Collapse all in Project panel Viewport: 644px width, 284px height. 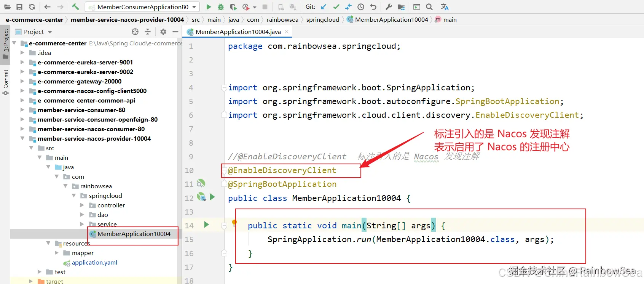click(148, 32)
